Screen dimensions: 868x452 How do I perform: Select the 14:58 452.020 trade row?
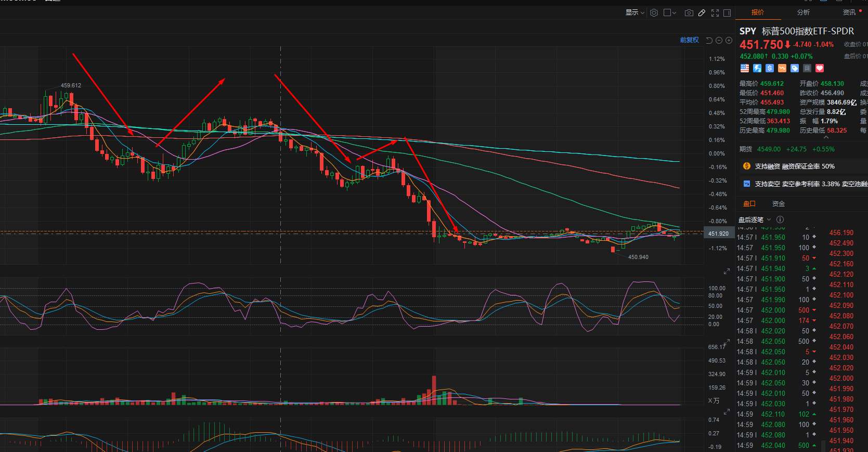(x=776, y=331)
